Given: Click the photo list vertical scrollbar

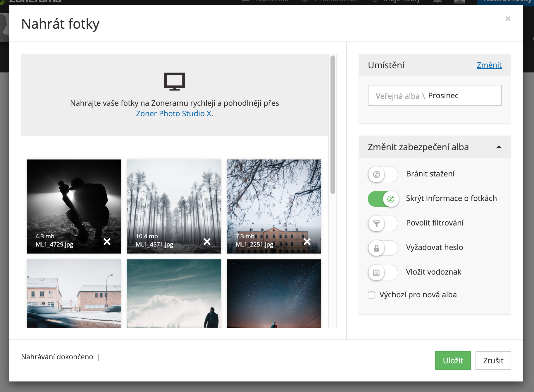Looking at the screenshot, I should 333,125.
